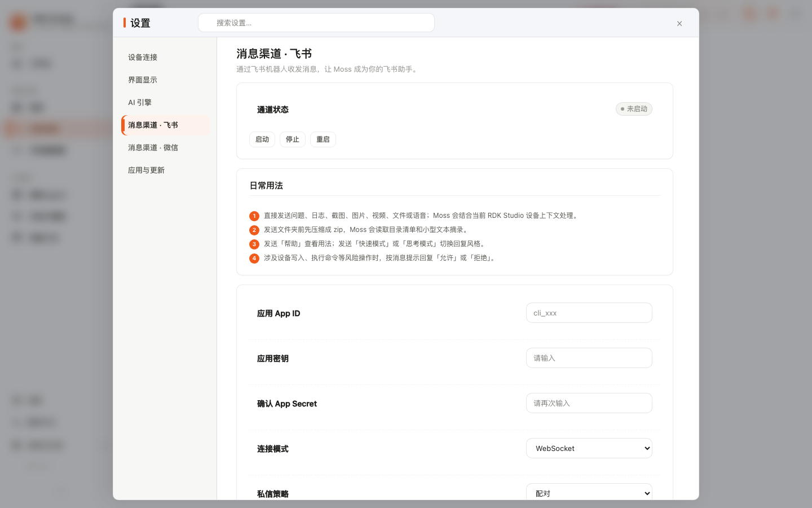Click the 消息渠道 · 飞书 page title
The width and height of the screenshot is (812, 508).
pyautogui.click(x=274, y=54)
